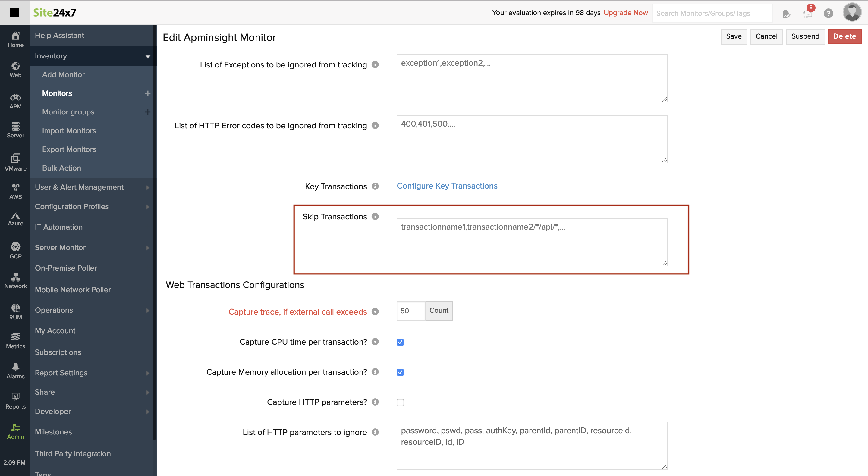Enable Capture HTTP parameters checkbox
868x476 pixels.
[x=400, y=402]
